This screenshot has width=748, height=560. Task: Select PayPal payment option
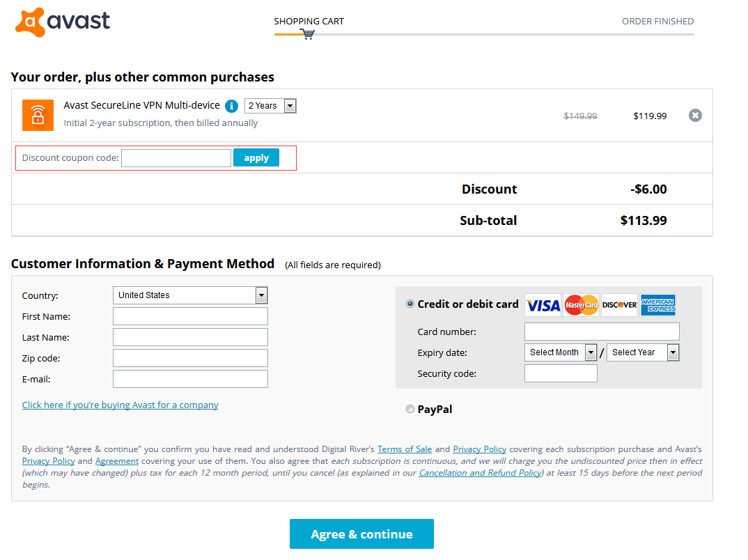pos(410,409)
